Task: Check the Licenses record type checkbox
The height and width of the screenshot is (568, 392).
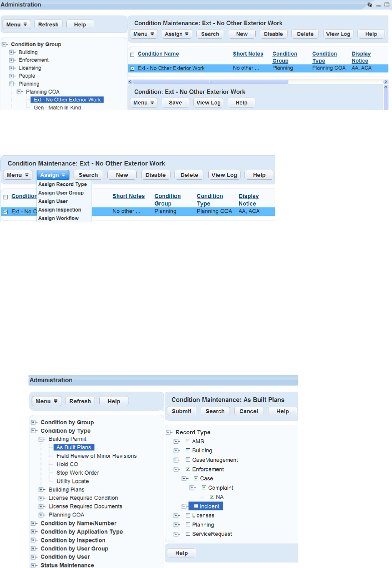Action: (x=188, y=515)
